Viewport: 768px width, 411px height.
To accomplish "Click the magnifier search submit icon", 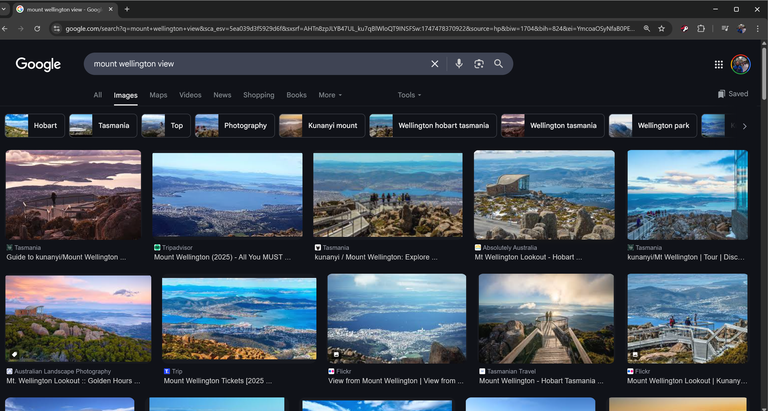I will 498,64.
